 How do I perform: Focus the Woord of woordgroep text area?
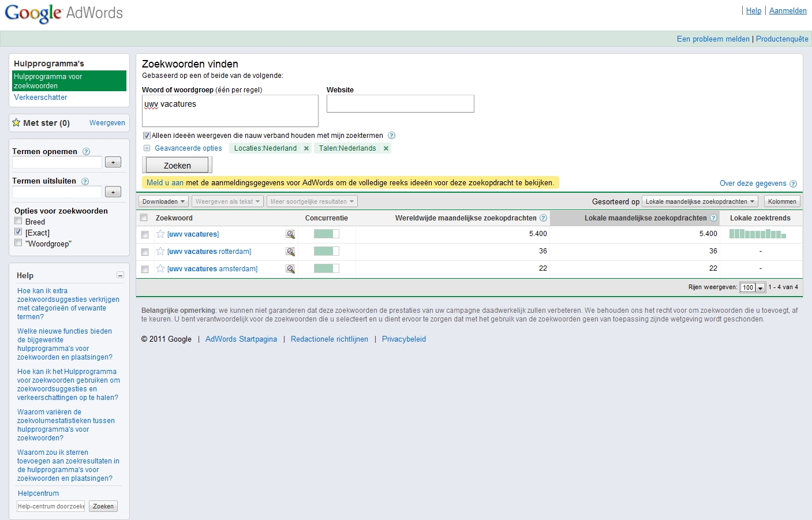click(x=230, y=111)
